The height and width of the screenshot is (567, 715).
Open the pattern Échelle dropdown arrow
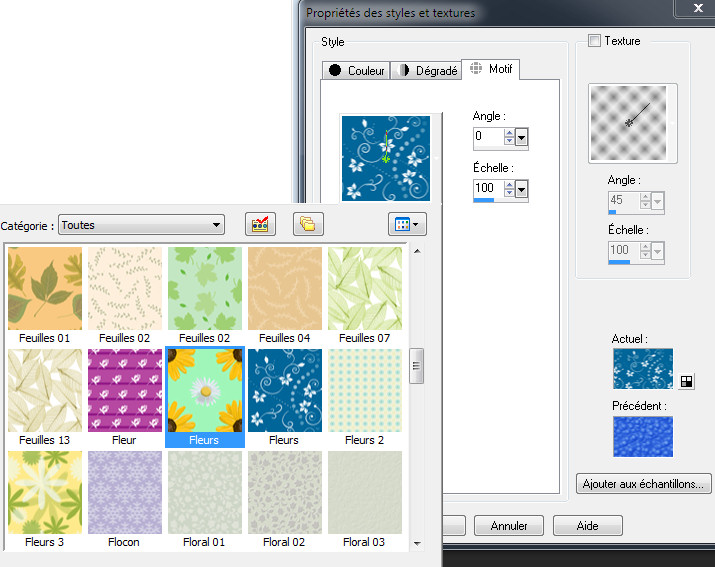click(x=521, y=189)
